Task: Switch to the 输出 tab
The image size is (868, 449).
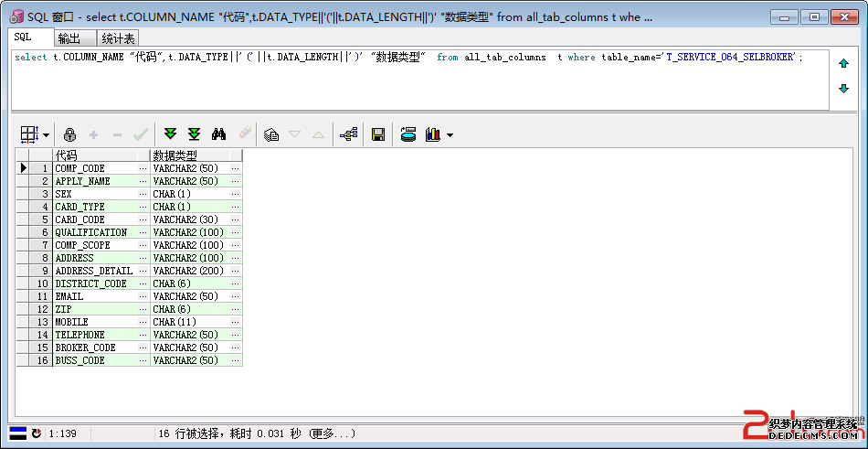Action: click(x=69, y=37)
